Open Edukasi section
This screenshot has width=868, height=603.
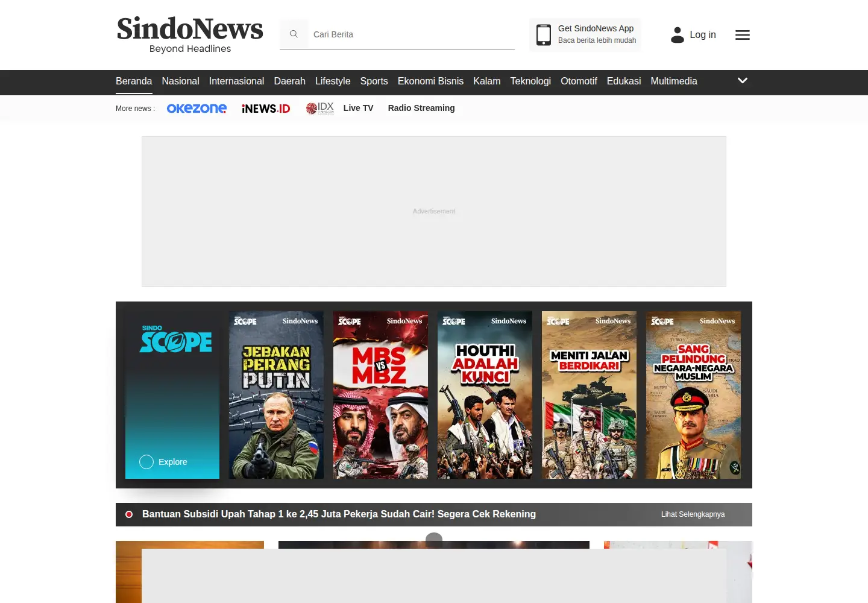[x=624, y=81]
